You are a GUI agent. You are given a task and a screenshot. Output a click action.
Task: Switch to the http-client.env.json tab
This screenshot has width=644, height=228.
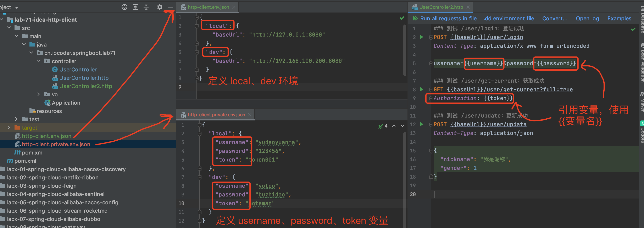208,7
